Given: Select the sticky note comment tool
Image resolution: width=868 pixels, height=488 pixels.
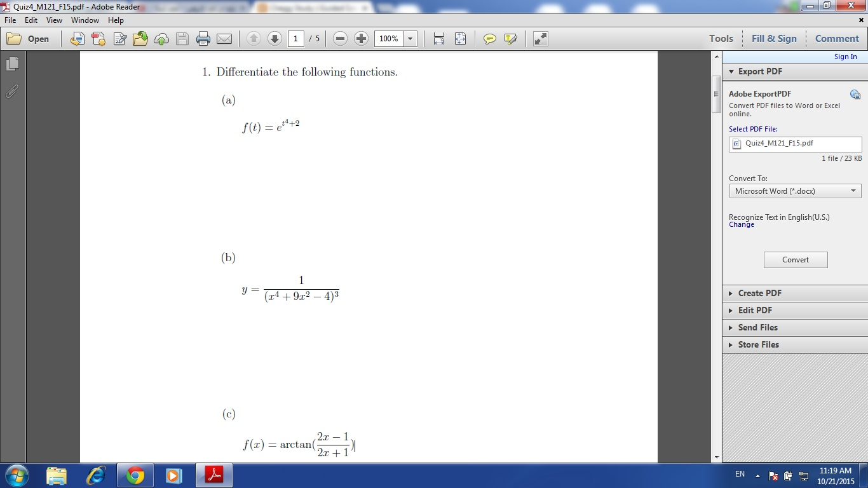Looking at the screenshot, I should click(489, 39).
